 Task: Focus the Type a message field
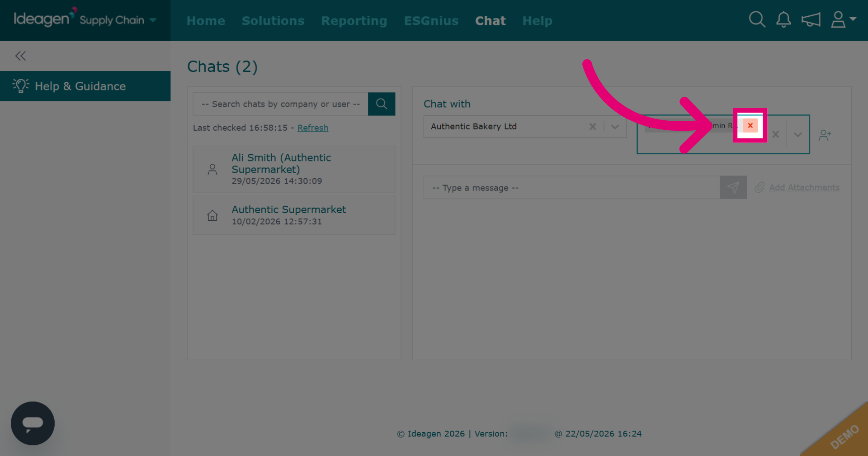coord(571,187)
